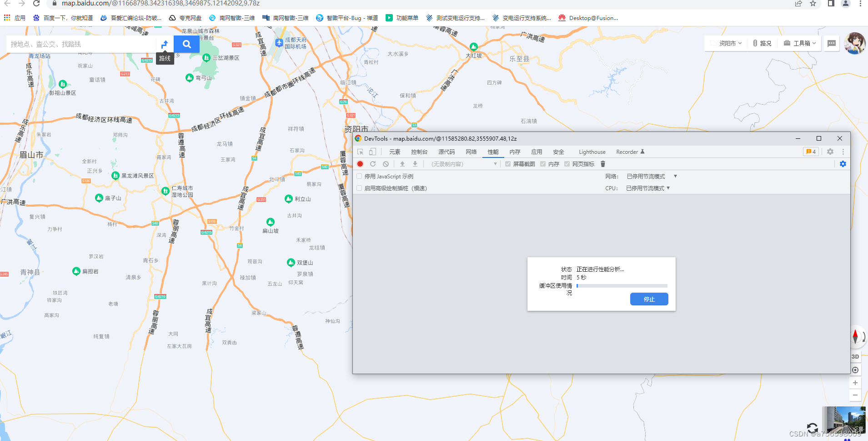Open DevTools settings gear icon
The image size is (868, 441).
pyautogui.click(x=830, y=152)
